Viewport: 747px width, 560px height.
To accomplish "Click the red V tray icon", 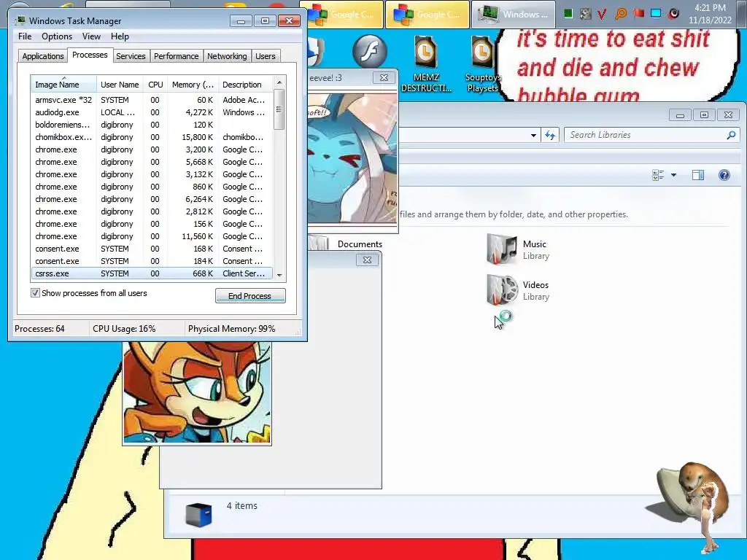I will coord(602,14).
